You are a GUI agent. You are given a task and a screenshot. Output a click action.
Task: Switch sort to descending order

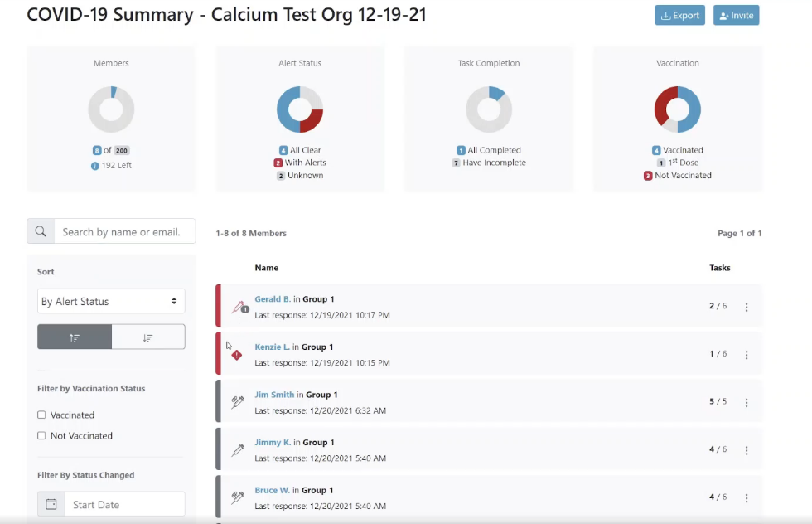tap(147, 337)
